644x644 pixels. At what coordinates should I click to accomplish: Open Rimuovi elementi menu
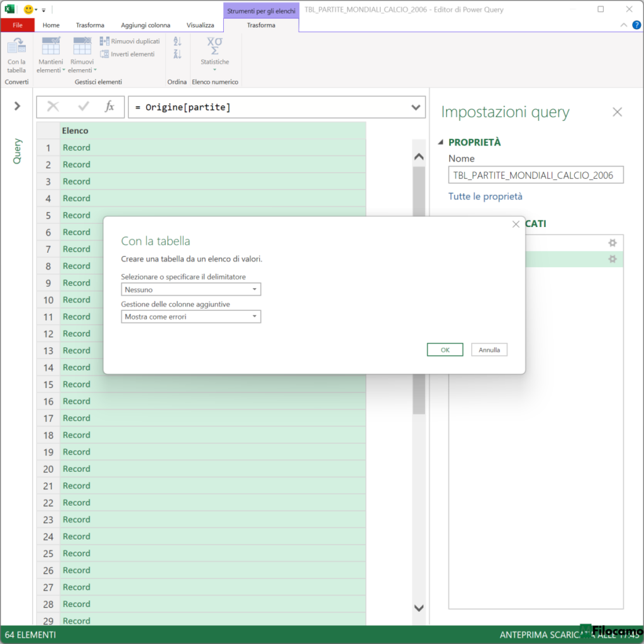pyautogui.click(x=82, y=55)
